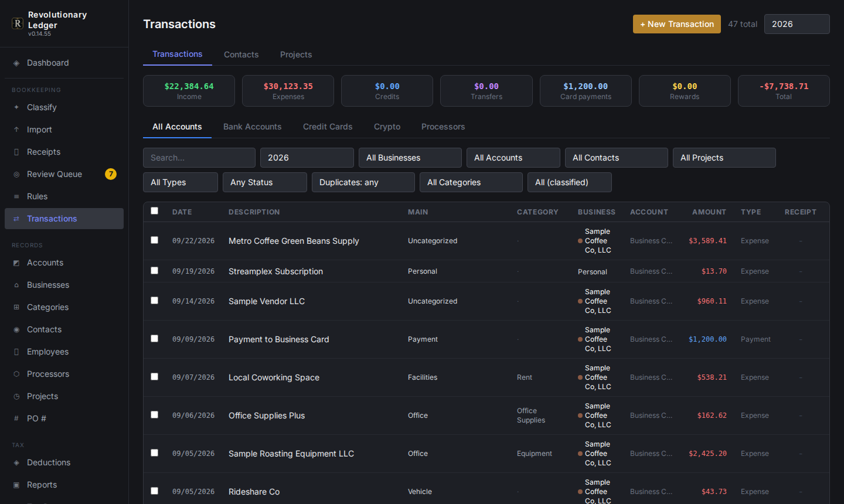Screen dimensions: 844x504
Task: Check the Sample Vendor LLC row checkbox
Action: coord(155,301)
